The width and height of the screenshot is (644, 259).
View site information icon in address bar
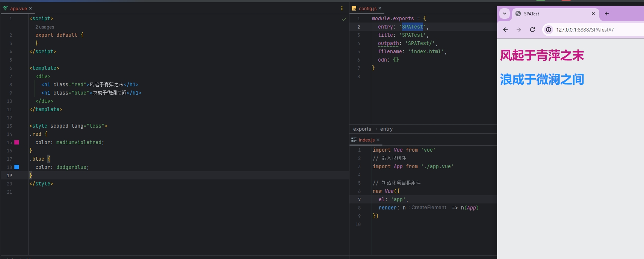(549, 30)
